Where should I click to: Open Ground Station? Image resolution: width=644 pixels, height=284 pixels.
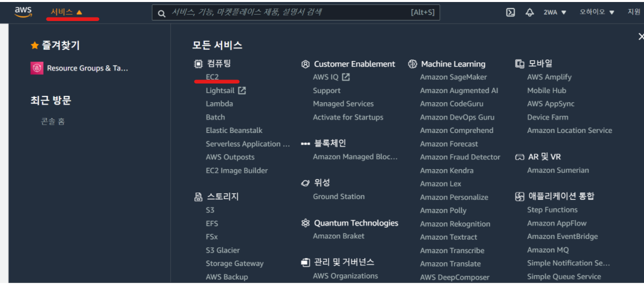click(x=339, y=196)
